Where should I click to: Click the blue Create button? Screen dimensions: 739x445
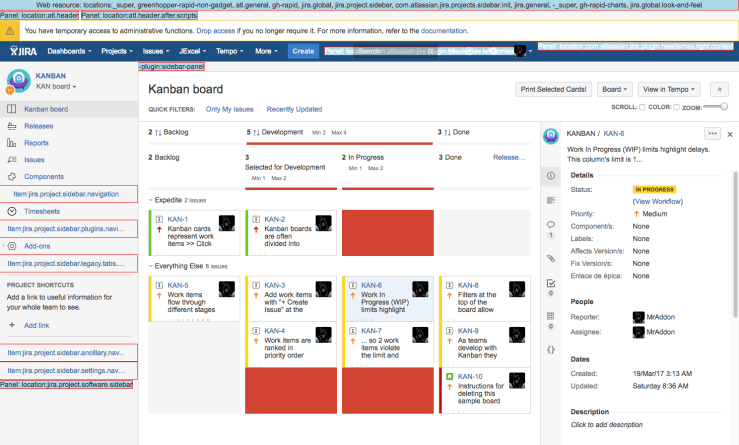(x=302, y=50)
